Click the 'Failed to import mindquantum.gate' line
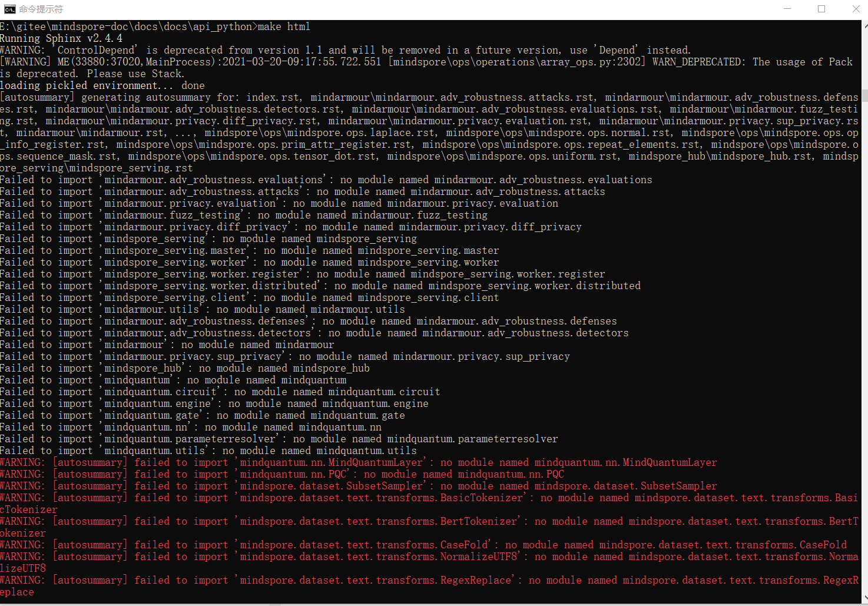 tap(203, 415)
